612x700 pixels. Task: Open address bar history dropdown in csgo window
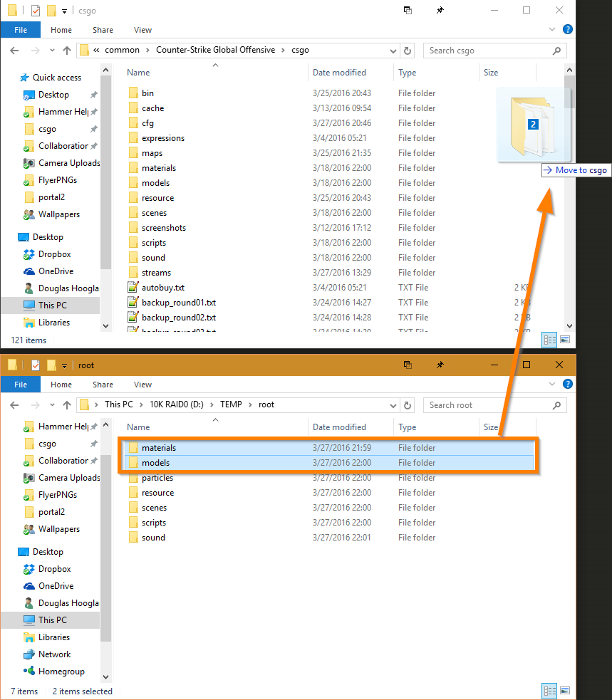pyautogui.click(x=393, y=51)
